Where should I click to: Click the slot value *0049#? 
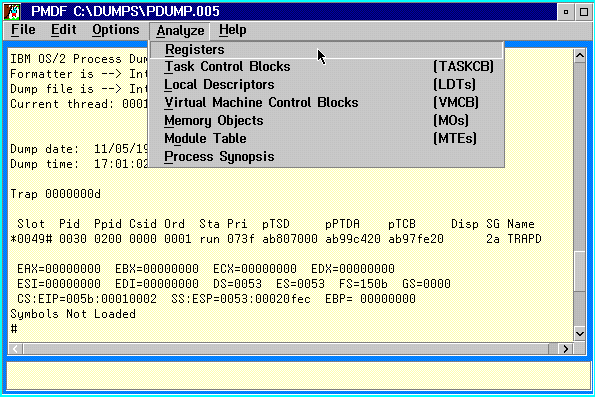coord(31,239)
